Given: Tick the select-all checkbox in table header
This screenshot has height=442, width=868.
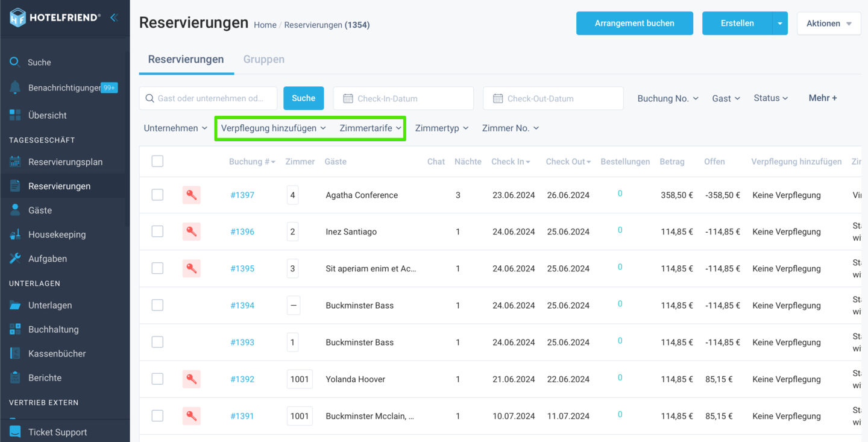Looking at the screenshot, I should coord(157,161).
